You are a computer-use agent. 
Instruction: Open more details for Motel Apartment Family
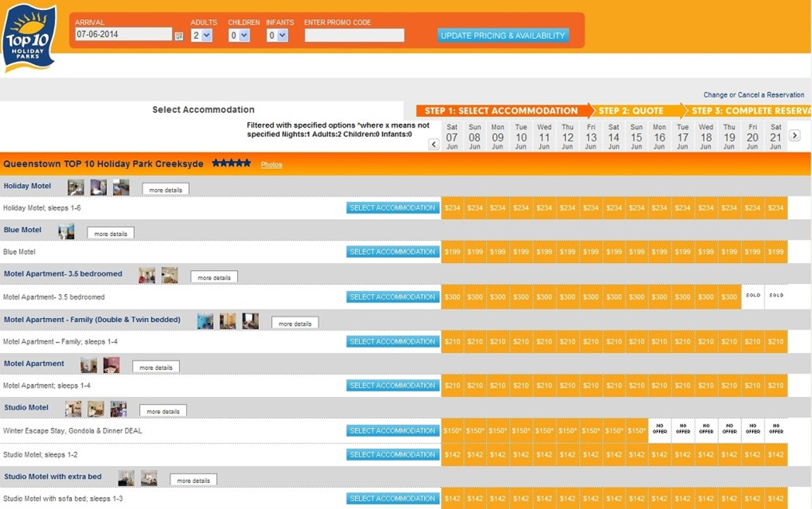click(295, 324)
